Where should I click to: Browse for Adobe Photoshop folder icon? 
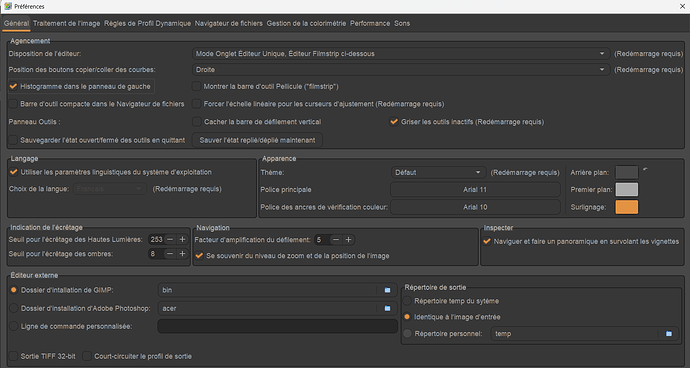coord(387,308)
